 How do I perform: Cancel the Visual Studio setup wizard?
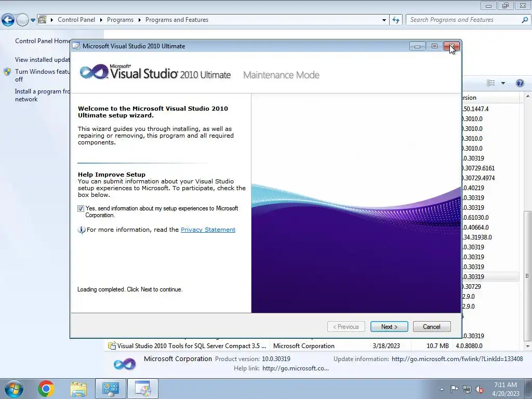[x=432, y=326]
